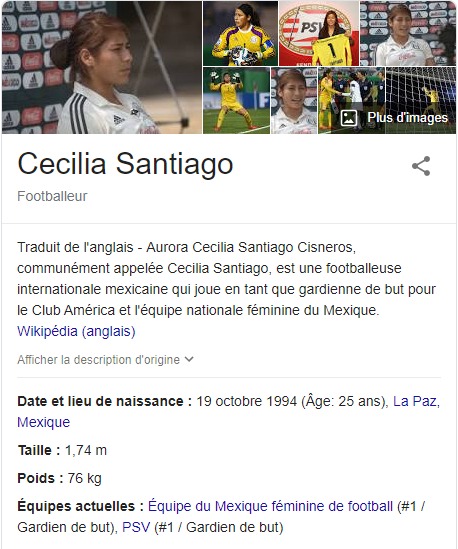The width and height of the screenshot is (458, 549).
Task: Click the image icon next to Plus d'images
Action: click(x=349, y=118)
